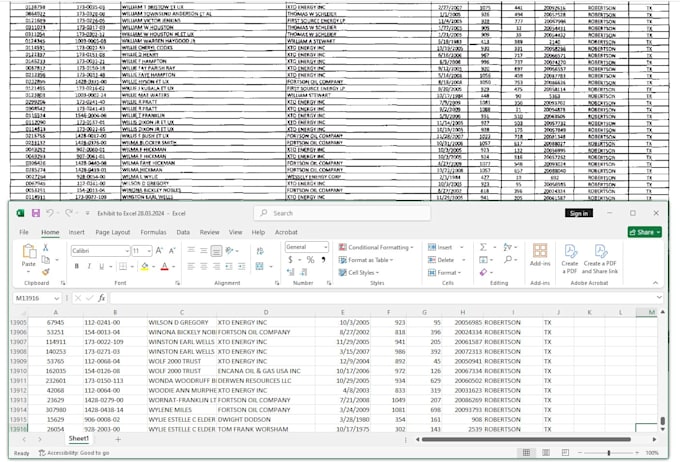This screenshot has width=680, height=462.
Task: Undo the last action
Action: tap(50, 213)
